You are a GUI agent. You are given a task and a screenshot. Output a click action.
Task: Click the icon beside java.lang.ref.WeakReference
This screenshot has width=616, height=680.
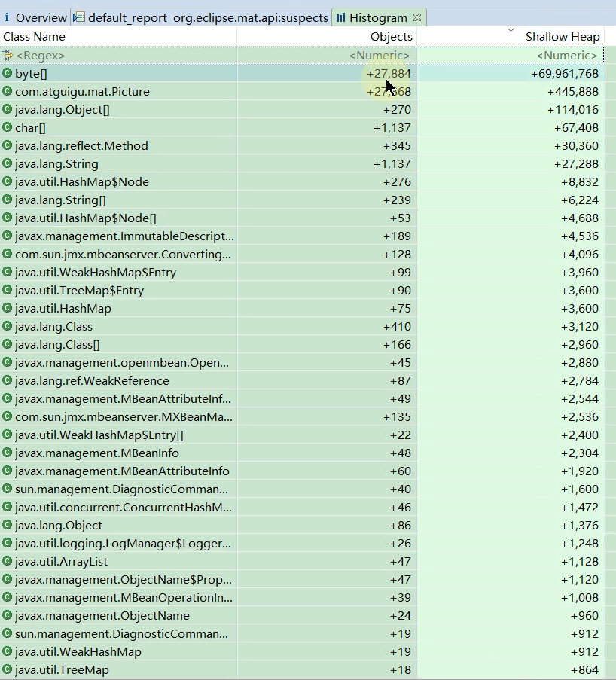[7, 380]
